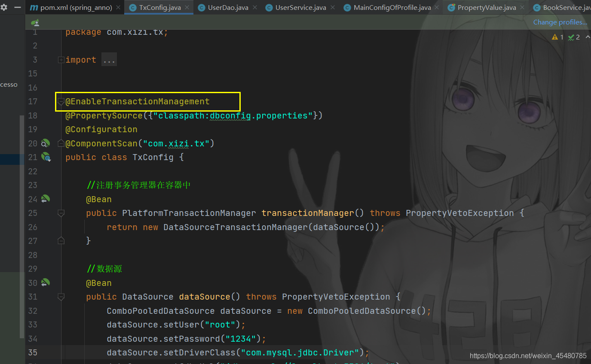The image size is (591, 364).
Task: Close the PropertyValue.java tab
Action: (522, 8)
